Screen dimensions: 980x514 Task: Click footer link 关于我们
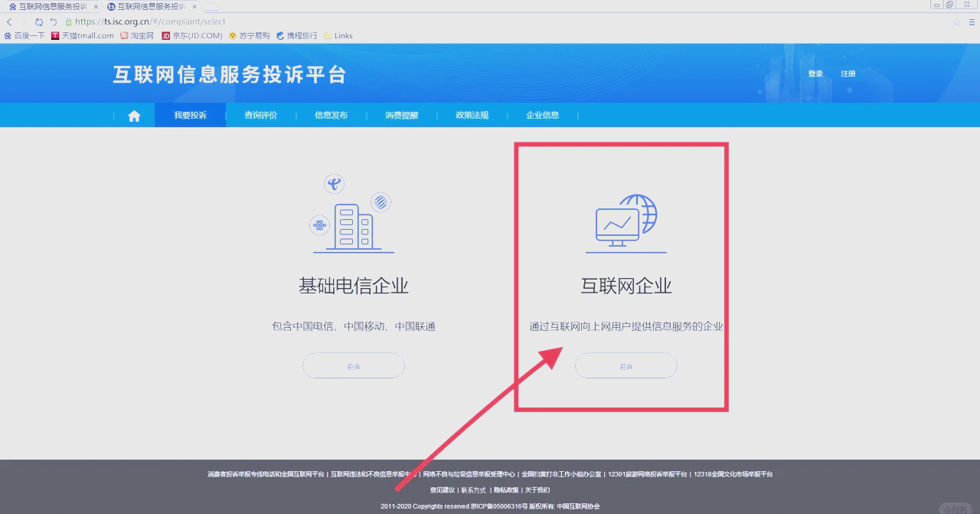point(537,490)
